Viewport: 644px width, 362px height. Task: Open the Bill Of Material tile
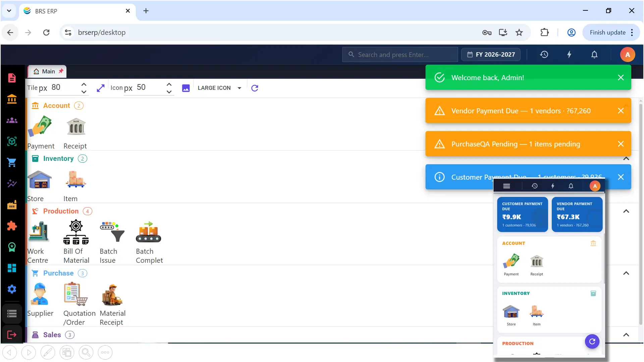pos(76,242)
